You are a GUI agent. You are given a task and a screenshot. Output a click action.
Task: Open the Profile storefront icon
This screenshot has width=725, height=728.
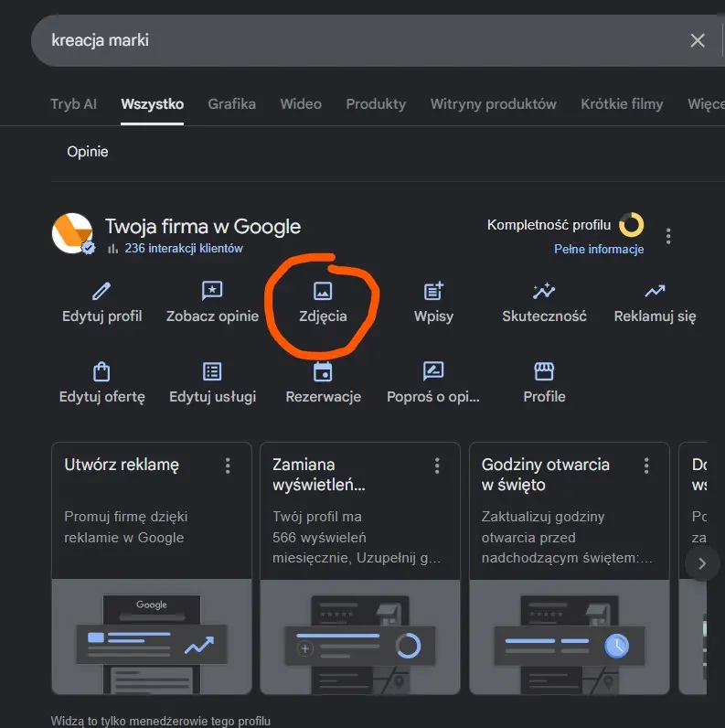(x=544, y=371)
